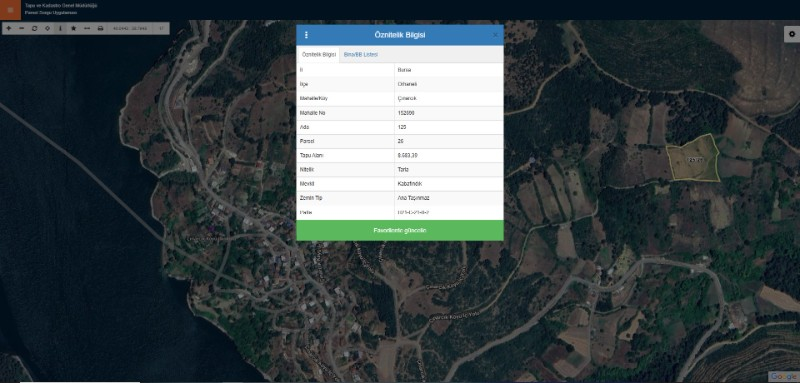
Task: Click the Tapu Alanı value cell
Action: coord(449,155)
